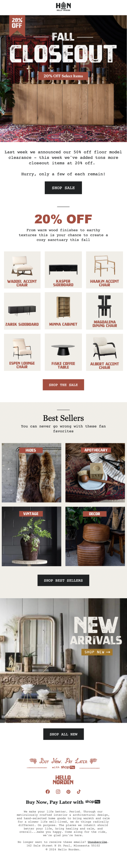127x868 pixels.
Task: Click SHOP NEW arrow button on banner
Action: (x=97, y=652)
